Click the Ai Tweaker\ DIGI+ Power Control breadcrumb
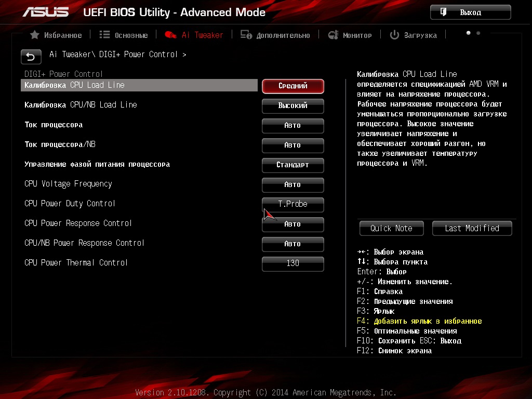532x399 pixels. pos(118,54)
